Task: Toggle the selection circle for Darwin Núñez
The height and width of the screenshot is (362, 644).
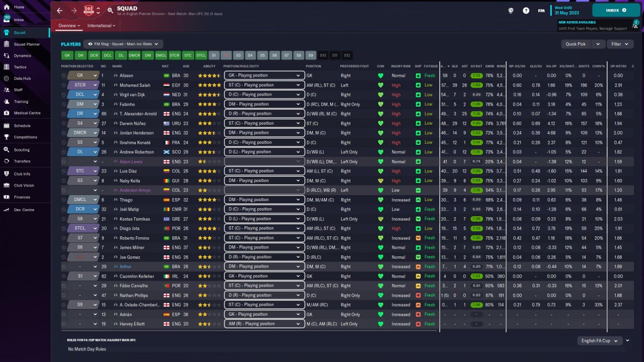Action: [64, 124]
